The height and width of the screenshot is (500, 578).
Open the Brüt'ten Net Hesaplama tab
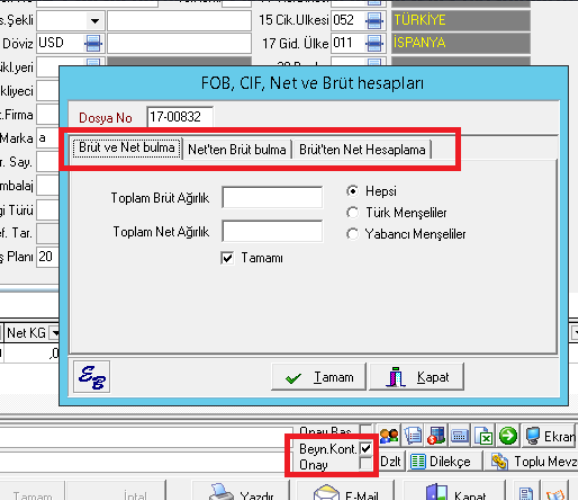point(362,150)
